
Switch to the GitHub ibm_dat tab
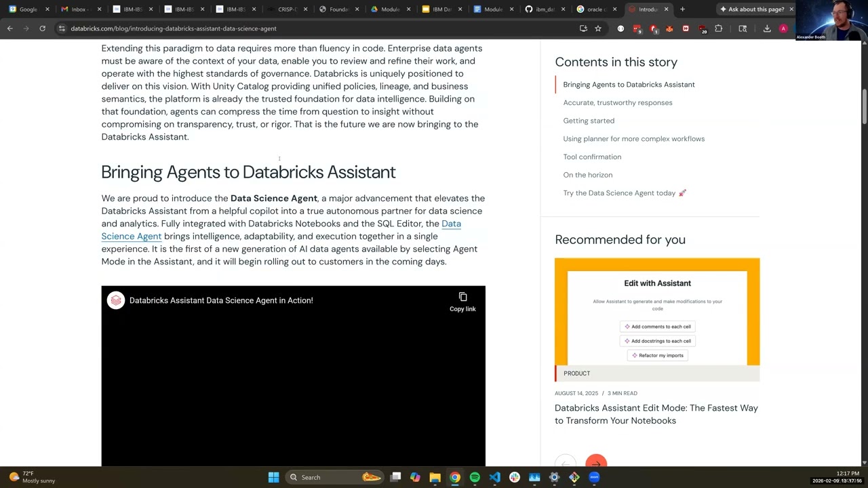[x=545, y=9]
